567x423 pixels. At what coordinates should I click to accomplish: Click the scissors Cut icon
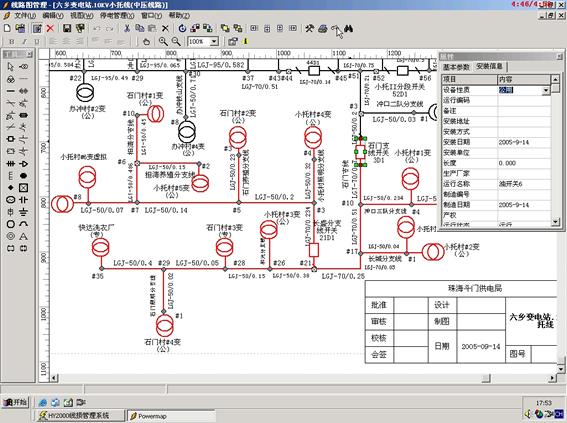pyautogui.click(x=127, y=28)
